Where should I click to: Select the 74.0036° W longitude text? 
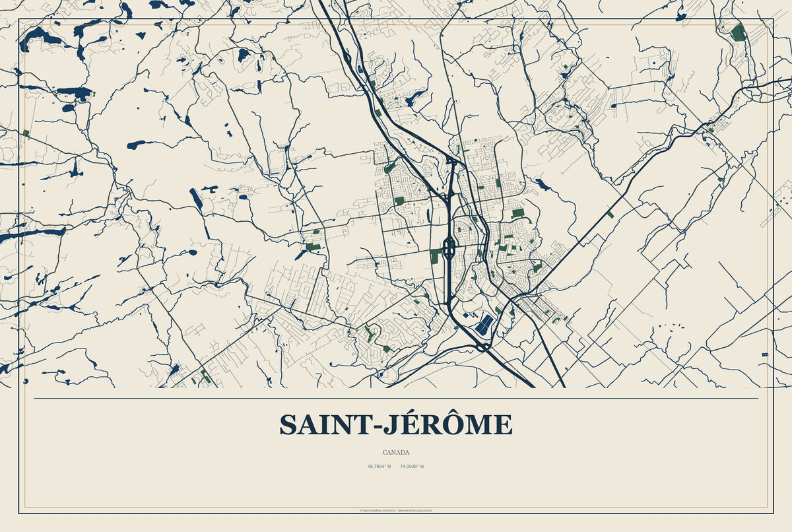(412, 467)
